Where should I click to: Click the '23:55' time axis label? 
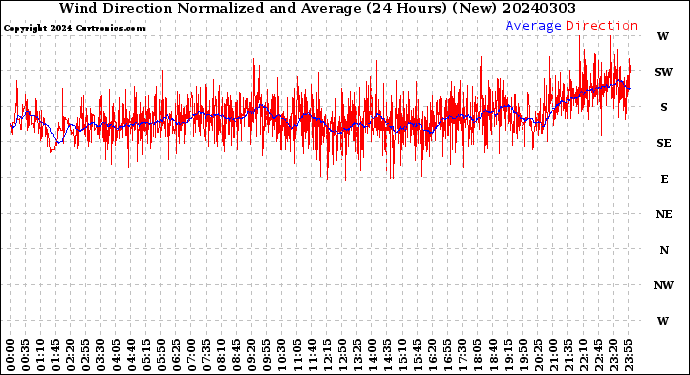[628, 355]
